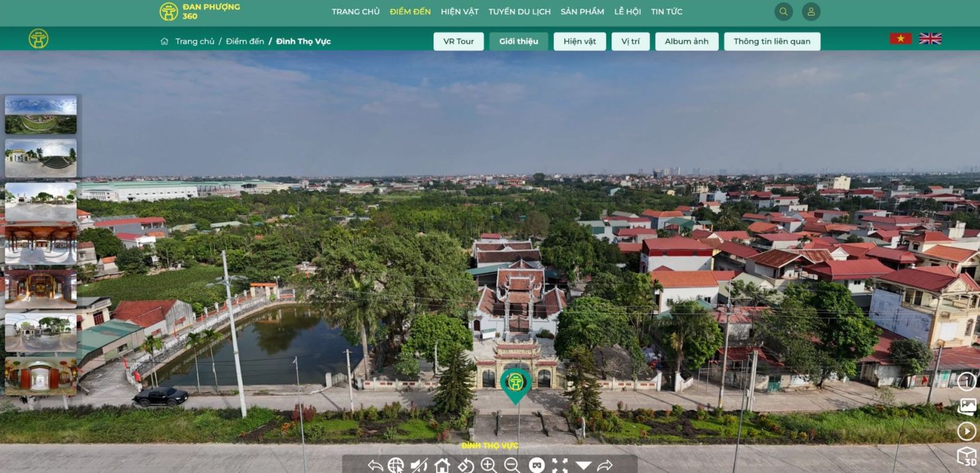Toggle the muted sound icon
This screenshot has width=980, height=473.
[x=419, y=466]
